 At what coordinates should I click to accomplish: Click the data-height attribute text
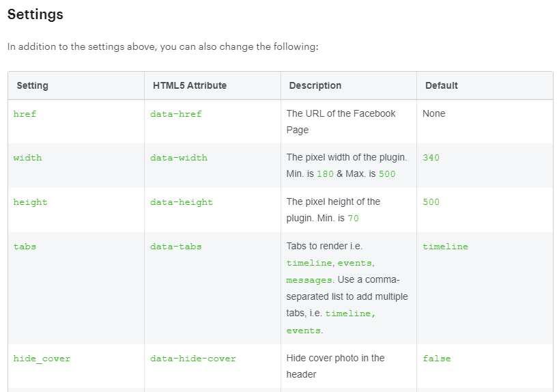pos(182,202)
